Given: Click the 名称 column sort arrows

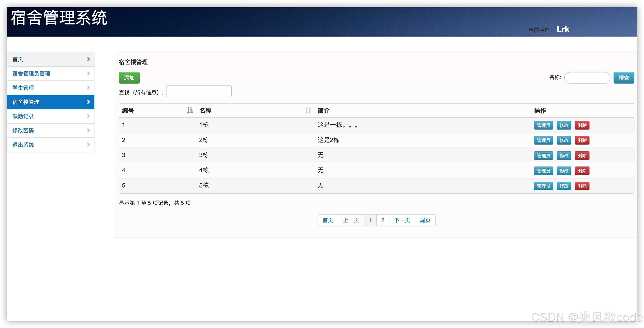Looking at the screenshot, I should point(308,110).
